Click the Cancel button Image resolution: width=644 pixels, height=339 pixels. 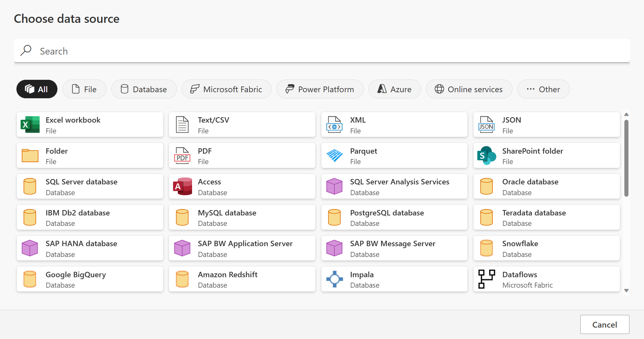(604, 324)
